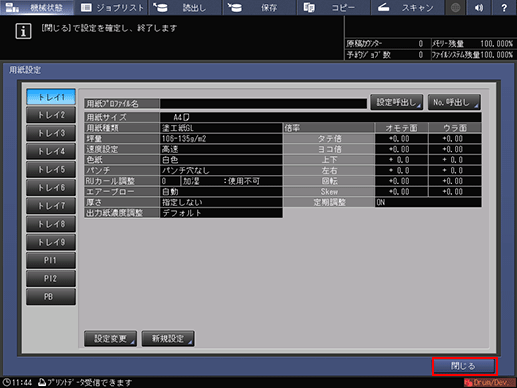Switch to the ジョブリスト tab

111,7
